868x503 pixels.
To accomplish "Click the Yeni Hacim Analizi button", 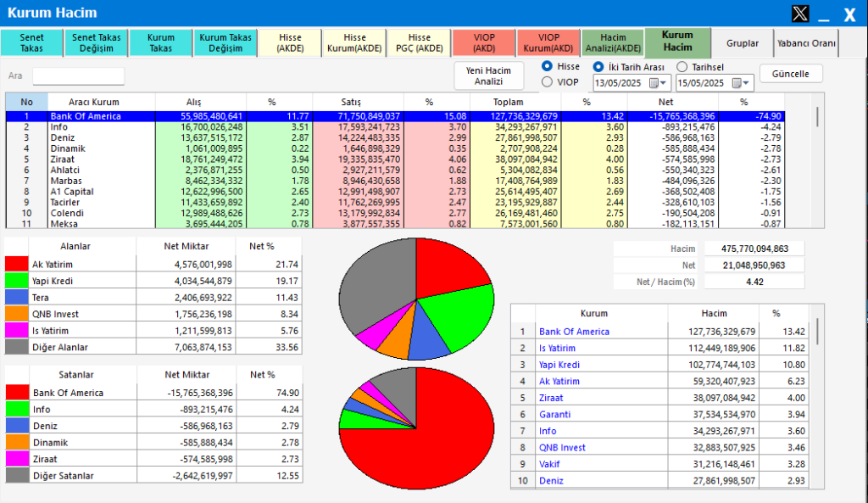I will (x=488, y=75).
